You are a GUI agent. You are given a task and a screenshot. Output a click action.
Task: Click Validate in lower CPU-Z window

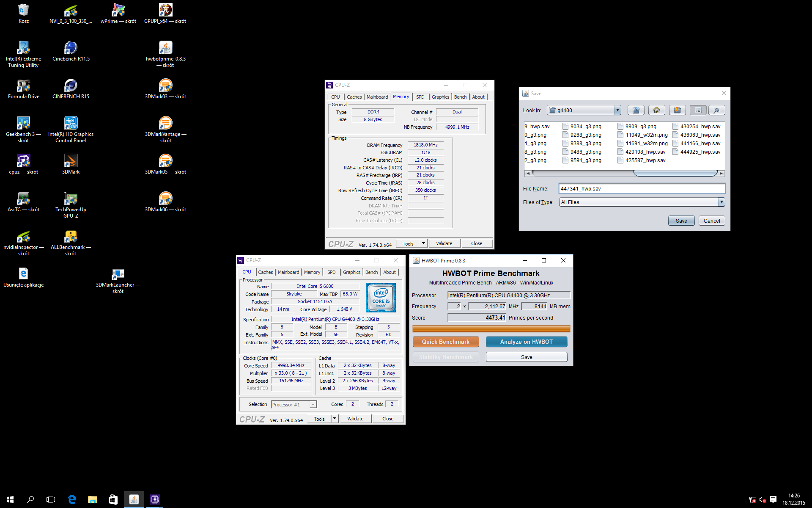pyautogui.click(x=355, y=419)
